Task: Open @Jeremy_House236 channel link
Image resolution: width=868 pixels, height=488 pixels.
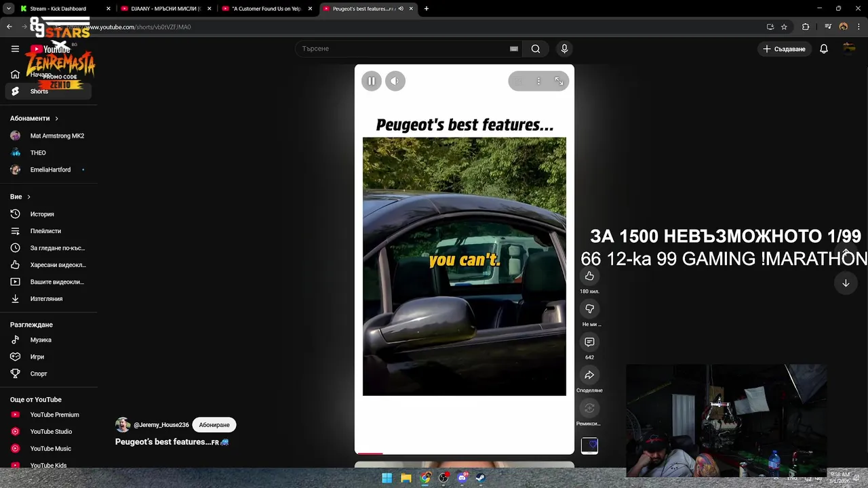Action: [161, 425]
